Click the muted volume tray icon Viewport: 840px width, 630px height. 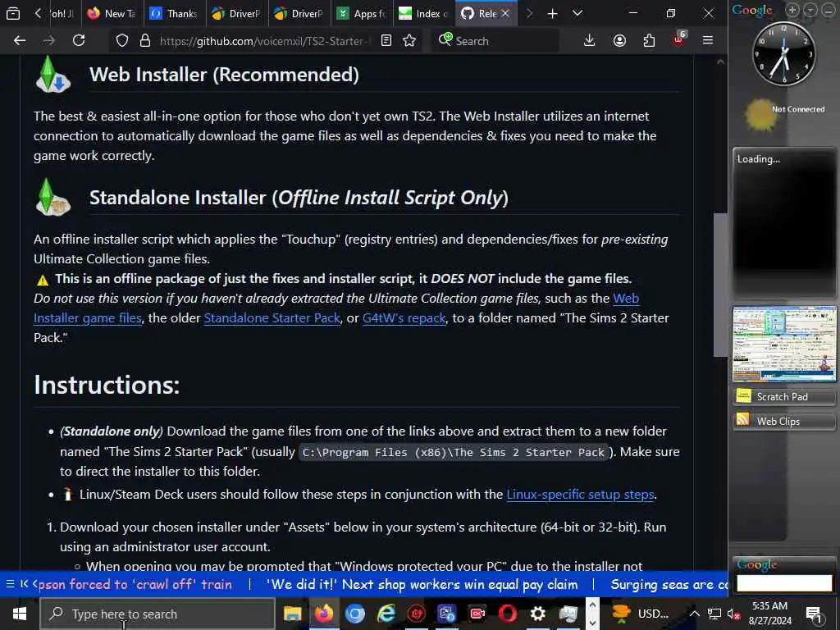pyautogui.click(x=734, y=614)
